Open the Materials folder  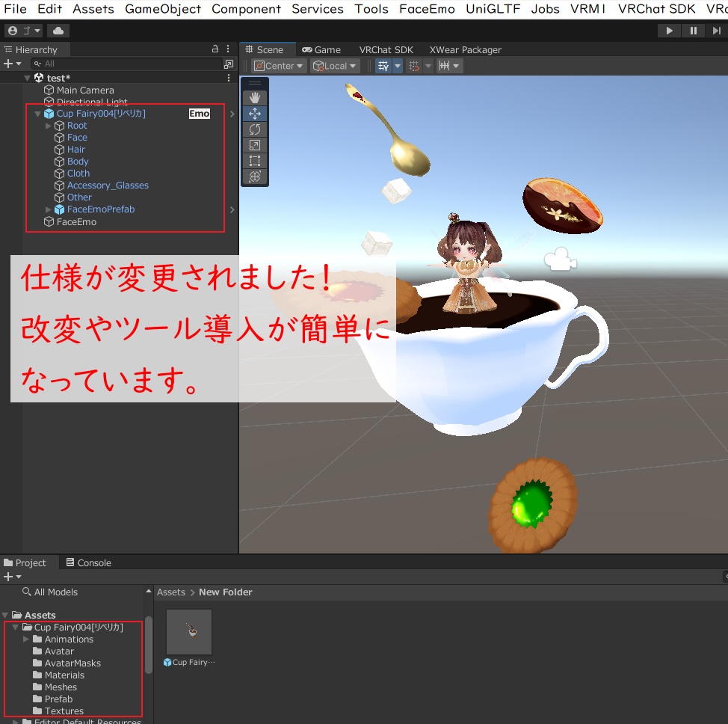click(x=59, y=675)
